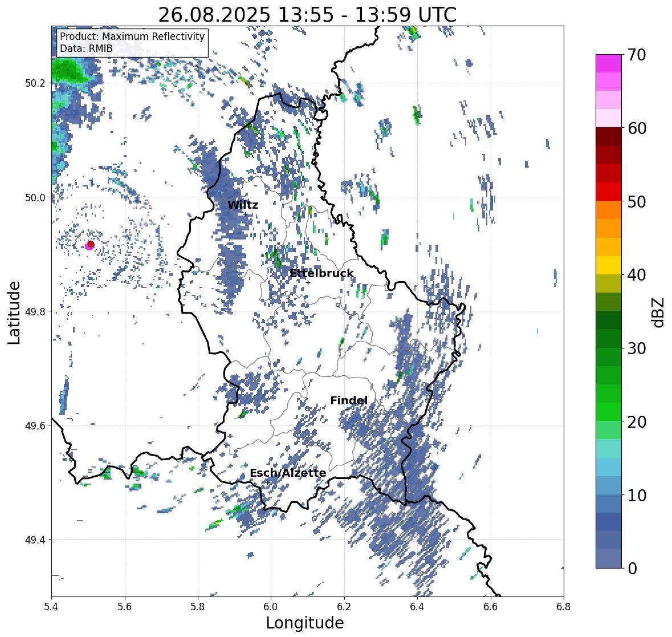
Task: Click the colorbar tick label 70
Action: (x=637, y=55)
